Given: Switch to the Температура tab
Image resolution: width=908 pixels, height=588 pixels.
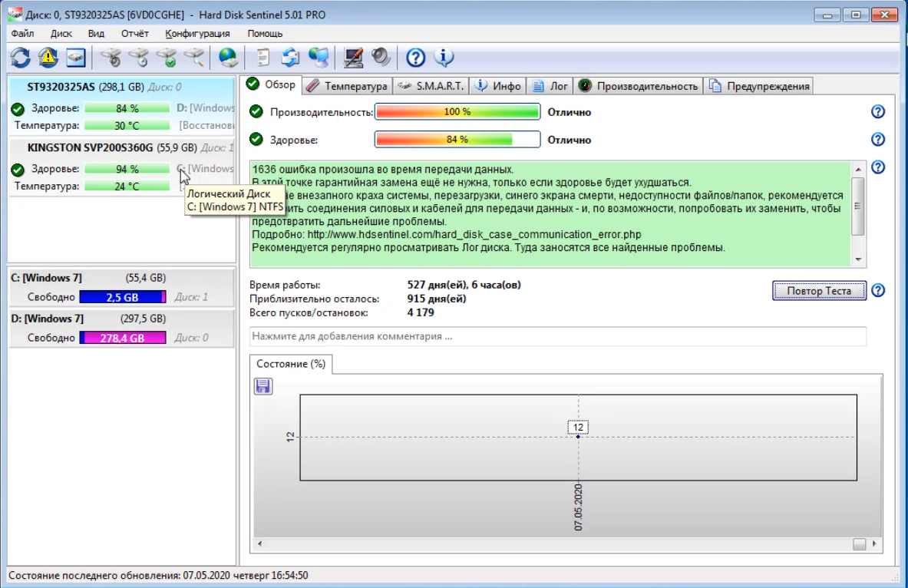Looking at the screenshot, I should (347, 86).
